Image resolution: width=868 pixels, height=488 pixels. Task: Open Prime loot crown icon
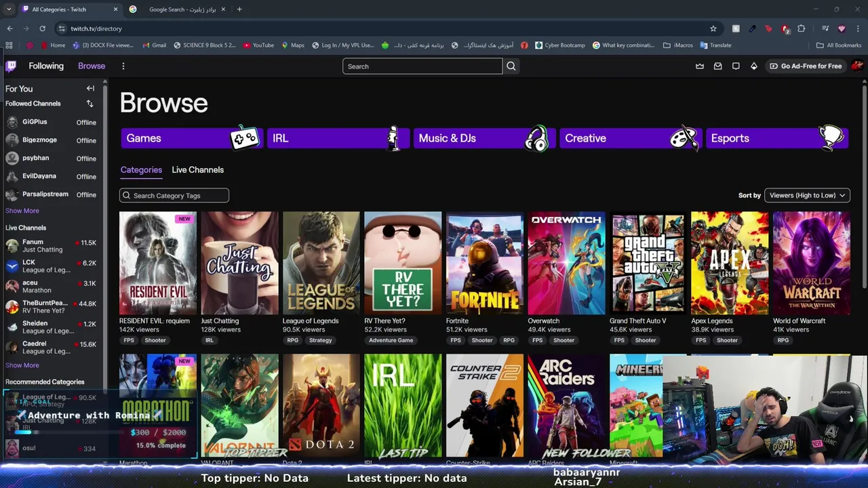[700, 66]
